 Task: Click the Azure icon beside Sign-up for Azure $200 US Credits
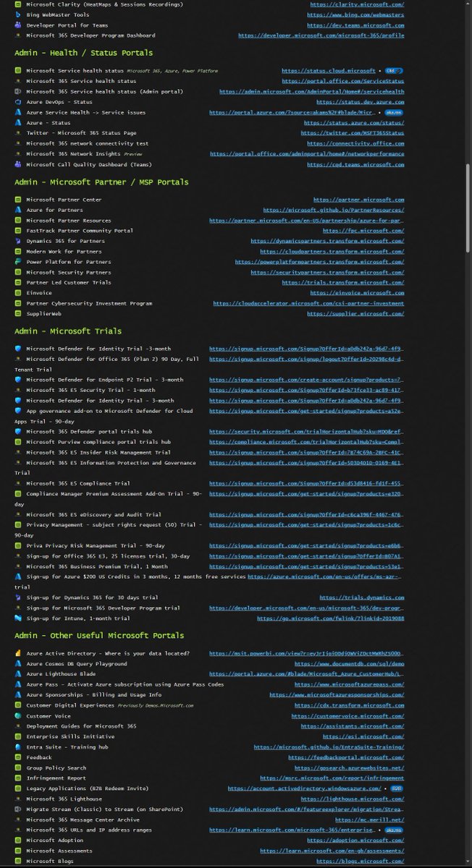19,576
